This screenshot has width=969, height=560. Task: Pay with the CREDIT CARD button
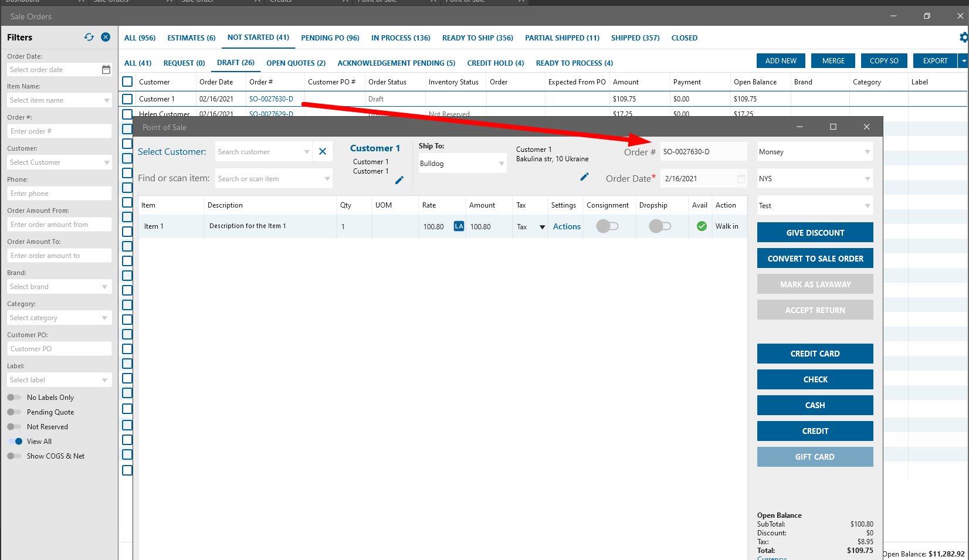(x=815, y=354)
